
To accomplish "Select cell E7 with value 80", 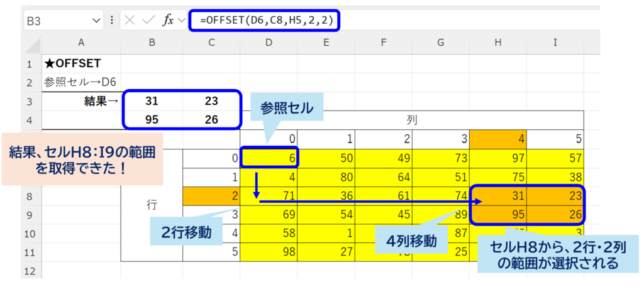I will coord(326,177).
